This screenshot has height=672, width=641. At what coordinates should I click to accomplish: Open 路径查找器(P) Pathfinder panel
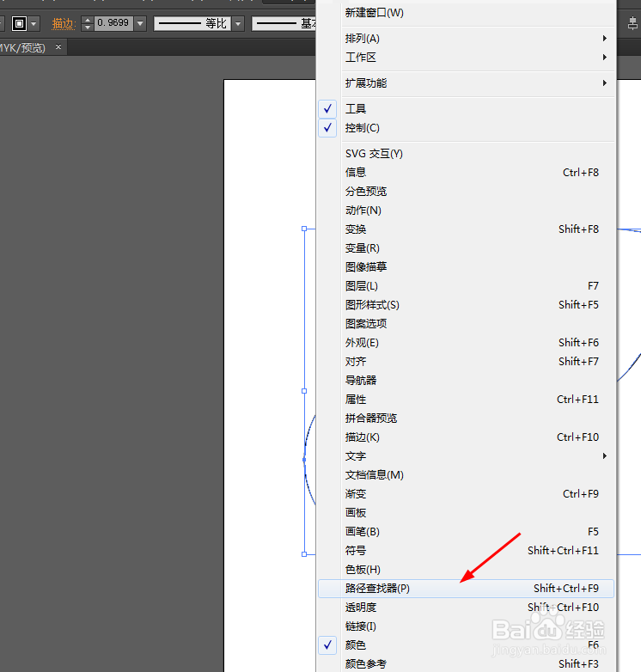(x=467, y=589)
